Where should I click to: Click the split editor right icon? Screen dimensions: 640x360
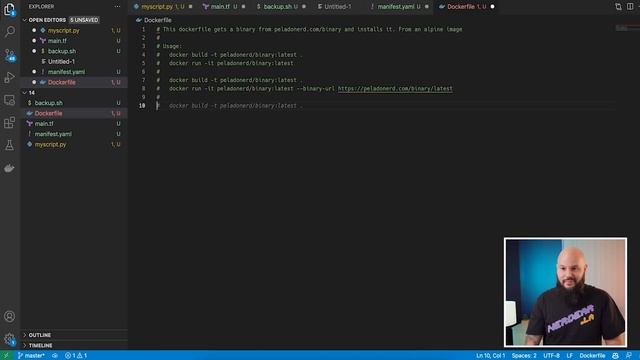click(630, 7)
